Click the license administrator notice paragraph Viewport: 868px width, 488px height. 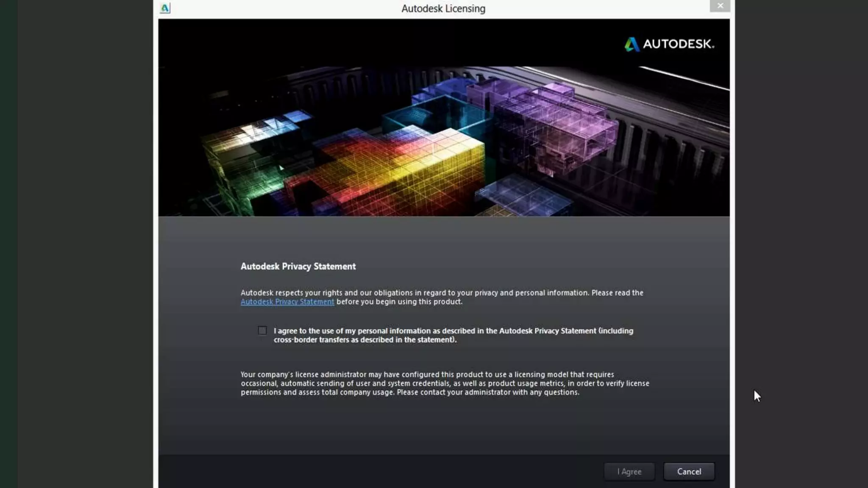pos(445,383)
